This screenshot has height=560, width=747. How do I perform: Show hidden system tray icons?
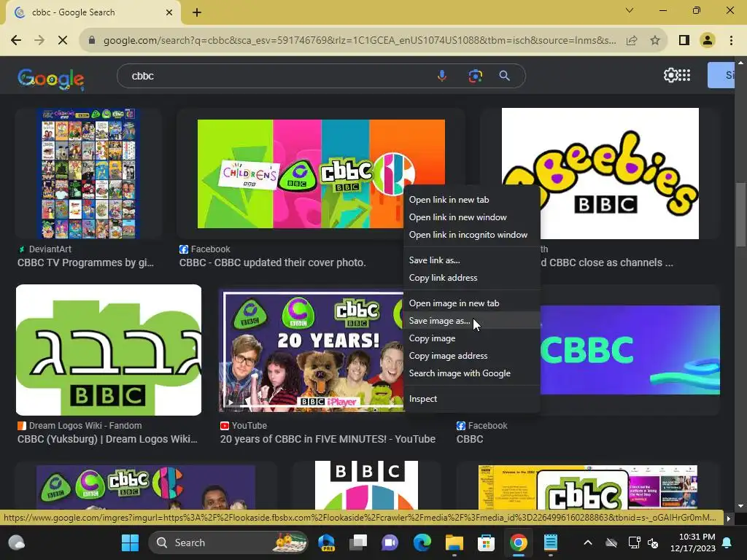click(x=588, y=542)
